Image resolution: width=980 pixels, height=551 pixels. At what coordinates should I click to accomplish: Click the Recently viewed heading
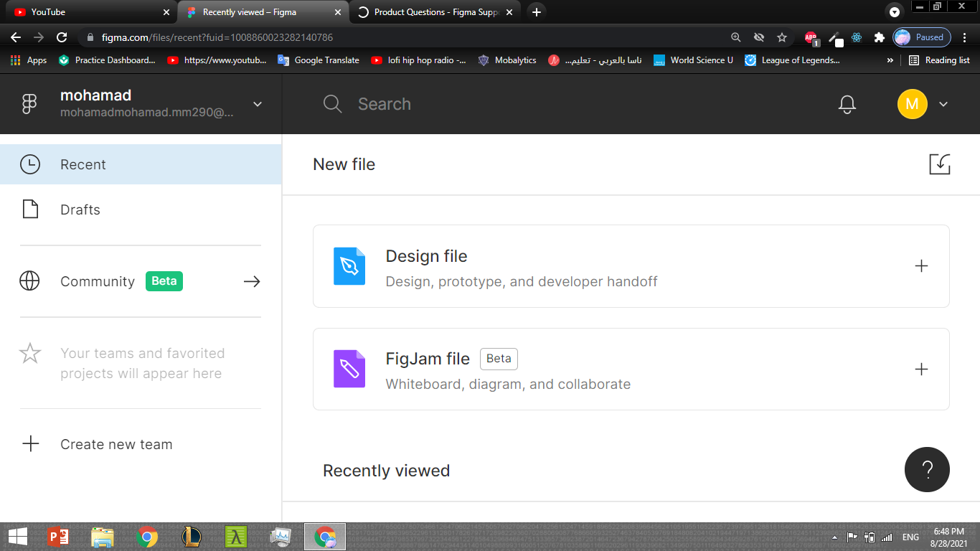pyautogui.click(x=386, y=471)
